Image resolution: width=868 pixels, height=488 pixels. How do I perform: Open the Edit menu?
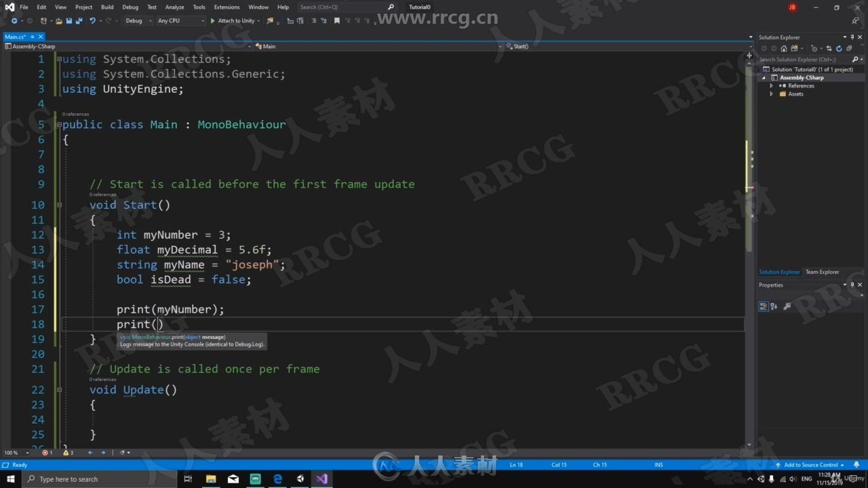[x=41, y=7]
